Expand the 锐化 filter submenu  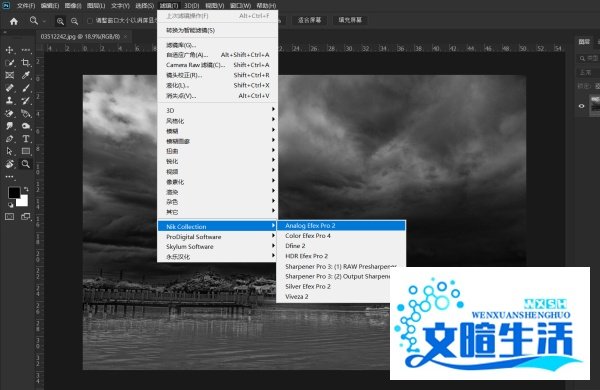[217, 161]
